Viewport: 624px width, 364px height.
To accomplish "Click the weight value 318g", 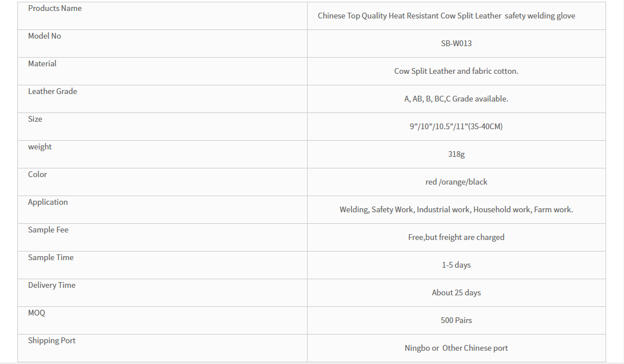I will [456, 155].
